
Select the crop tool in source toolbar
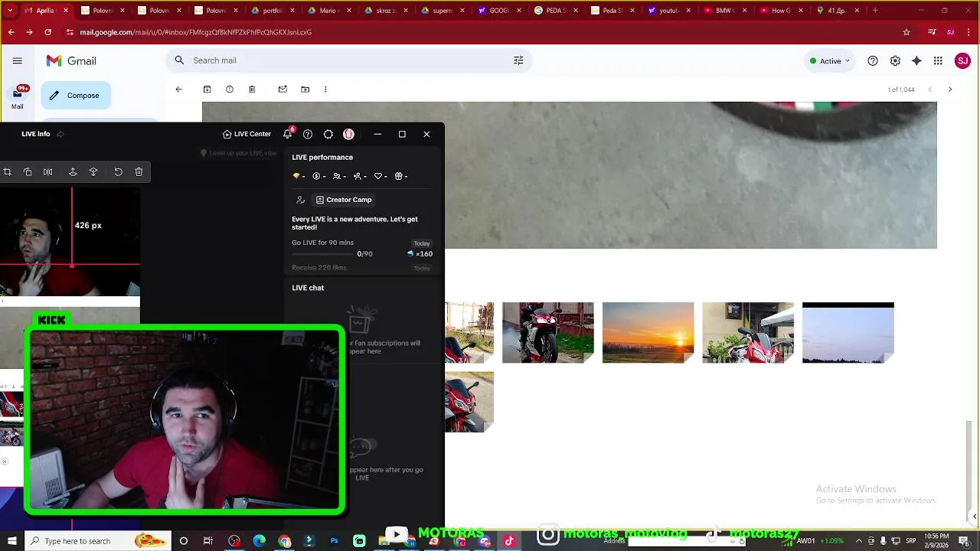pos(7,172)
